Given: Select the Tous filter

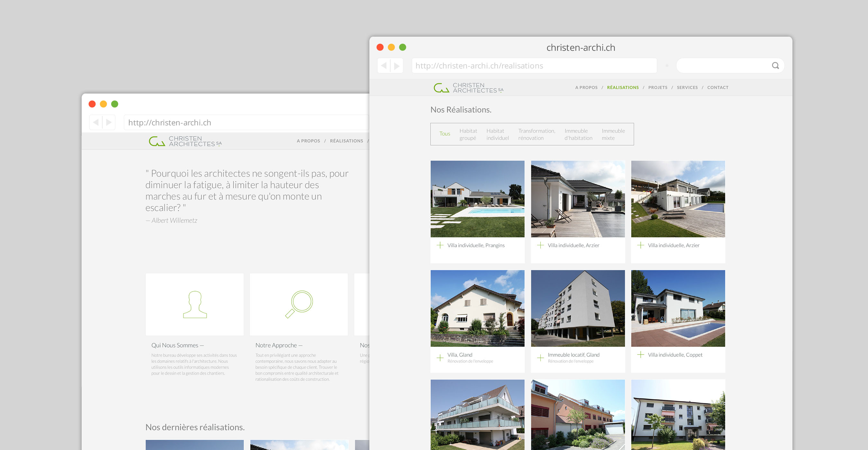Looking at the screenshot, I should coord(445,134).
